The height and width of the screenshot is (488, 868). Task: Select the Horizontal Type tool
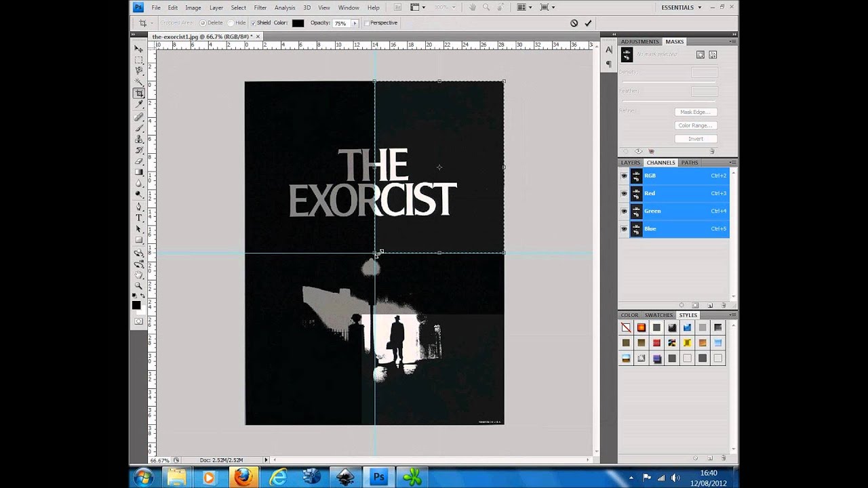pos(139,218)
